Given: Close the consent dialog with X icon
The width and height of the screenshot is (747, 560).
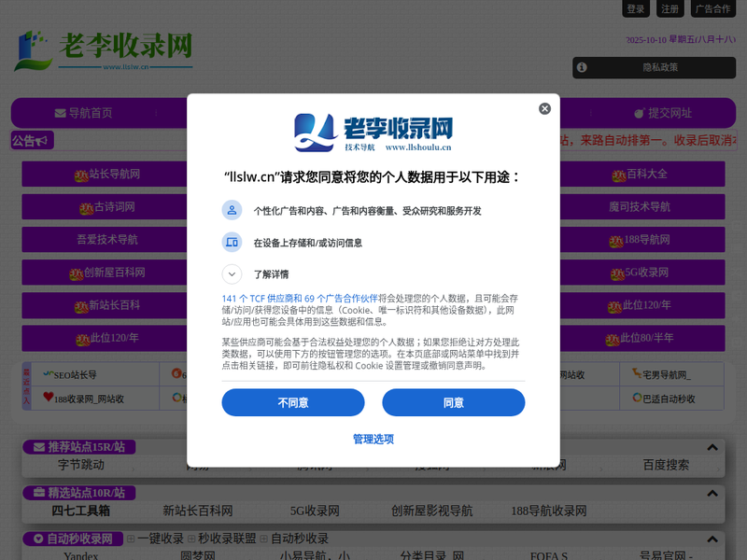Looking at the screenshot, I should [544, 108].
